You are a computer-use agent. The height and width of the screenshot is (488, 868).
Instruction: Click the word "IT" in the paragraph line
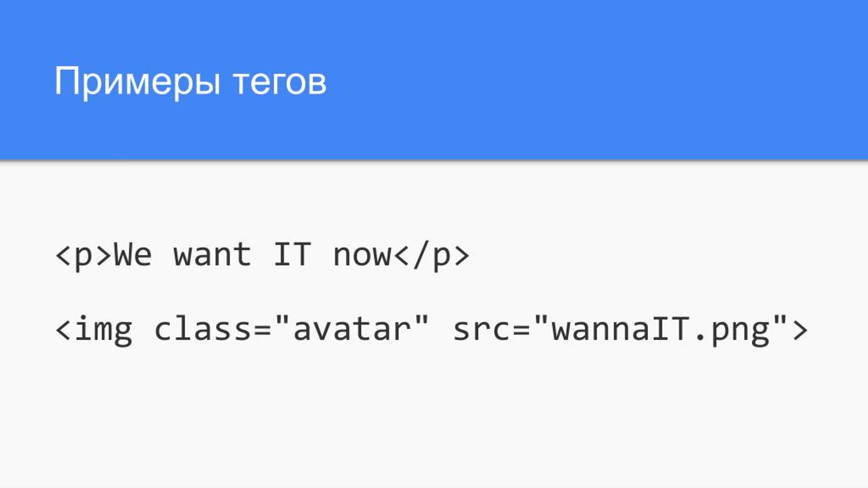click(x=292, y=254)
